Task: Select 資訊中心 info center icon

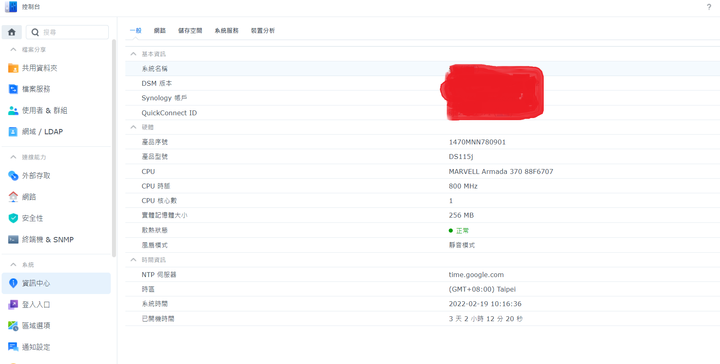Action: [x=13, y=283]
